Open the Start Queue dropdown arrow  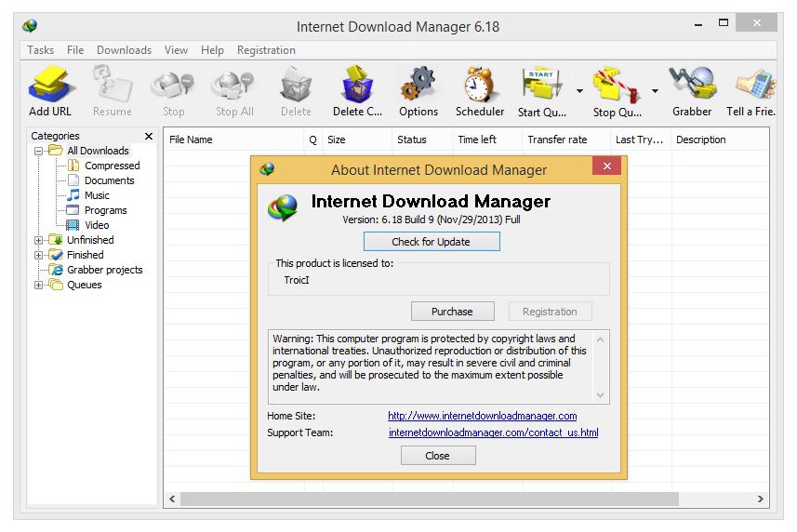(x=579, y=91)
